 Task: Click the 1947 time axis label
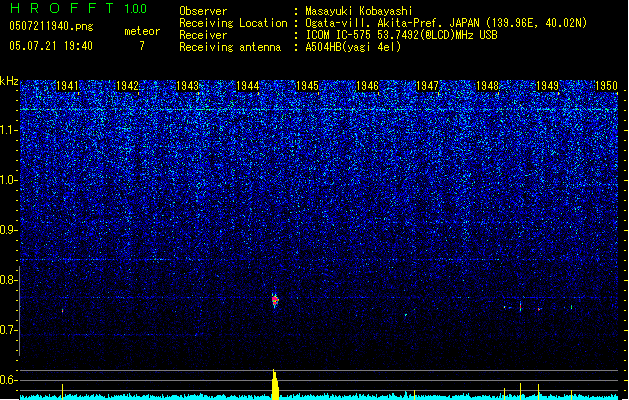(x=427, y=86)
